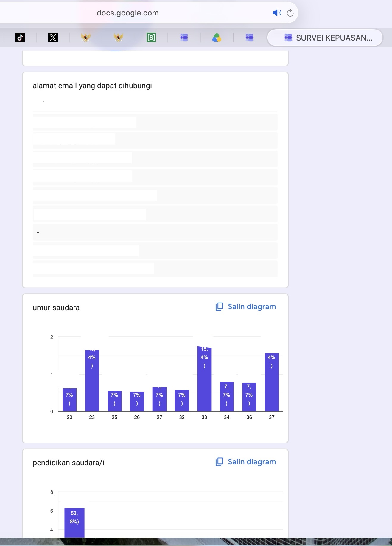Open the green [S] bookmark icon
The height and width of the screenshot is (546, 392).
pyautogui.click(x=151, y=38)
